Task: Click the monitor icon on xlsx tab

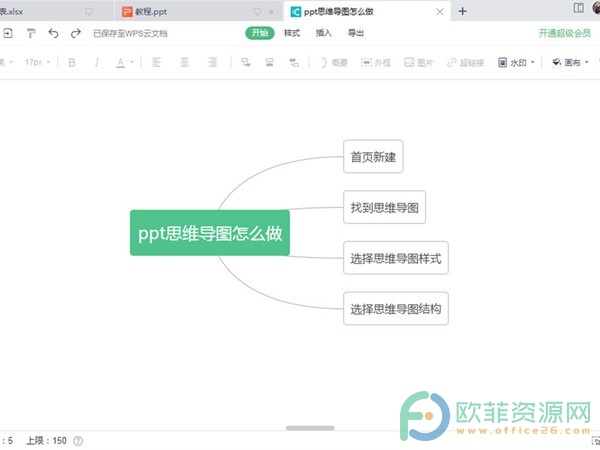Action: pyautogui.click(x=89, y=12)
